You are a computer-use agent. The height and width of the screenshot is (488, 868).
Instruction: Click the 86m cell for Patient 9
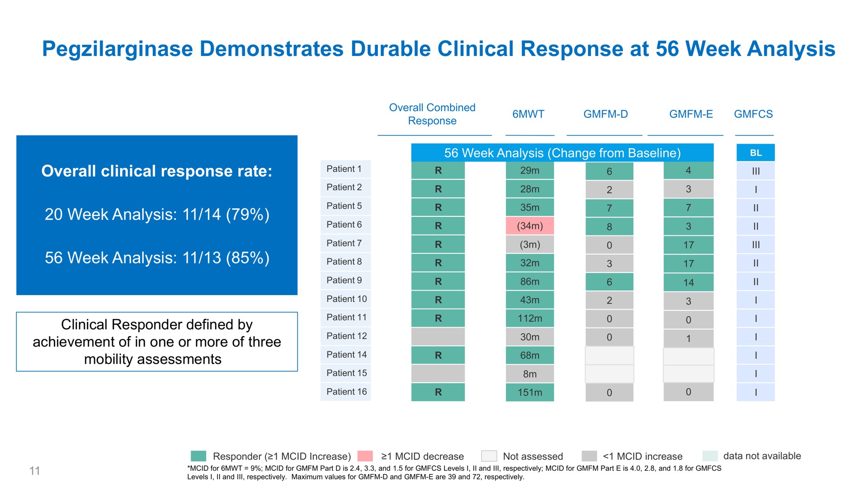(x=530, y=282)
